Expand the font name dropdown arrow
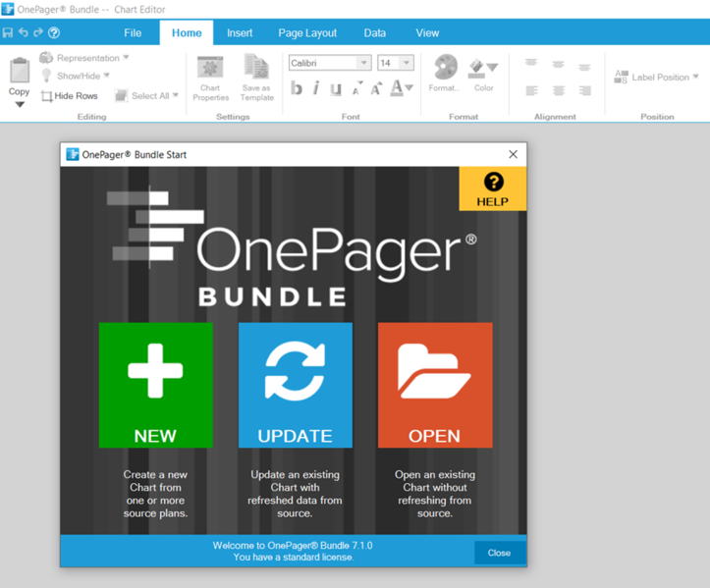 point(364,63)
